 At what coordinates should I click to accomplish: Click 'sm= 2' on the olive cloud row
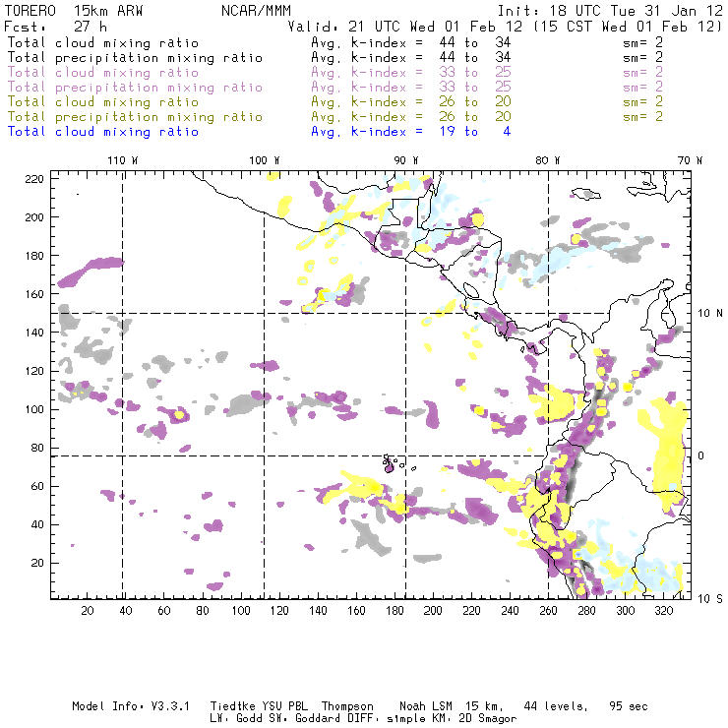pos(642,101)
